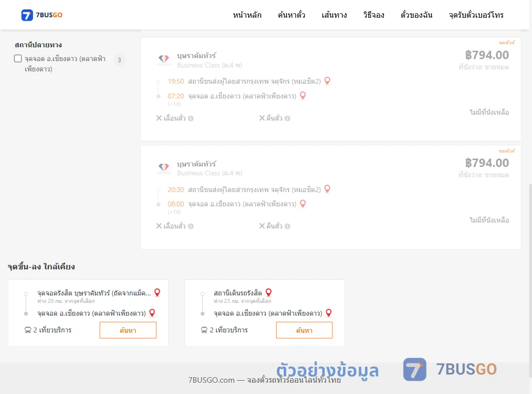
Task: Click the 19:50 departure time
Action: coord(176,81)
